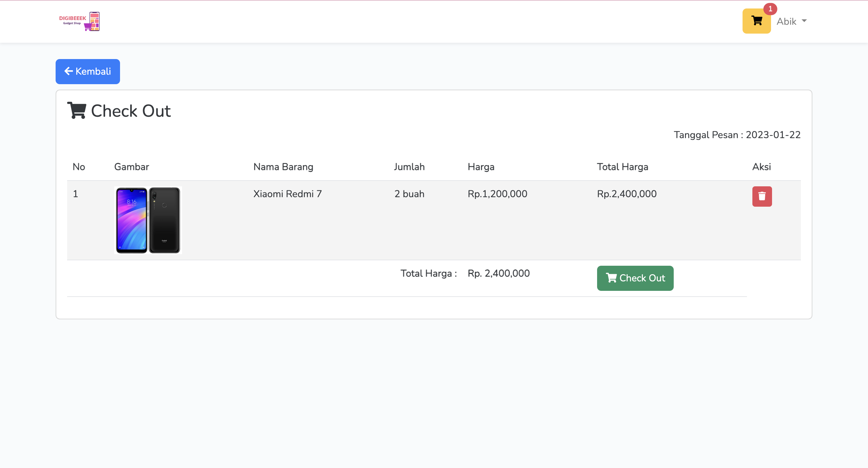Click the Total Harga : summary label
The width and height of the screenshot is (868, 468).
tap(429, 274)
